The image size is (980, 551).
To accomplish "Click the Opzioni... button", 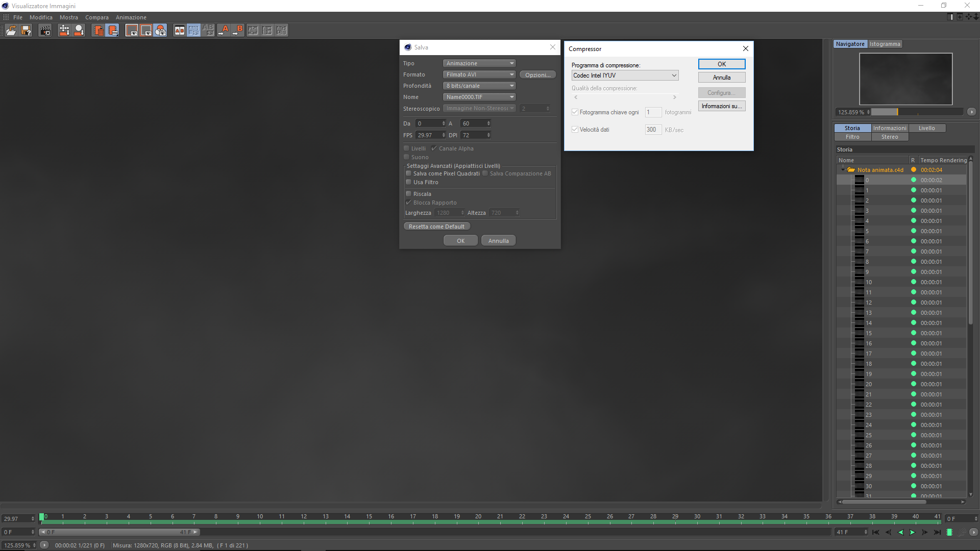I will (537, 75).
